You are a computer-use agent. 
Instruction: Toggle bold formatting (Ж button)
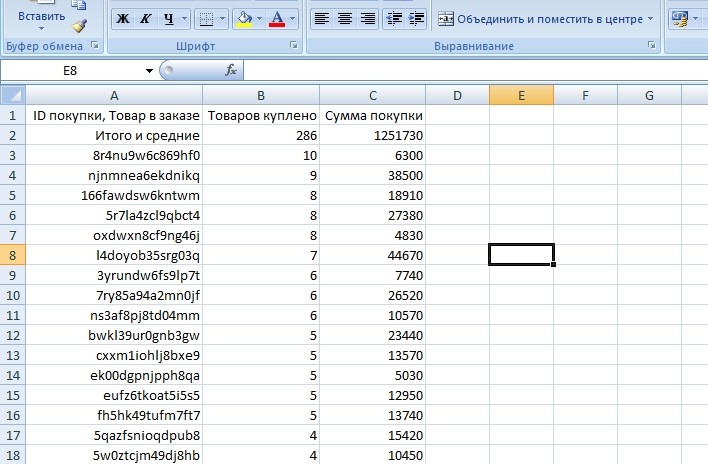[122, 19]
